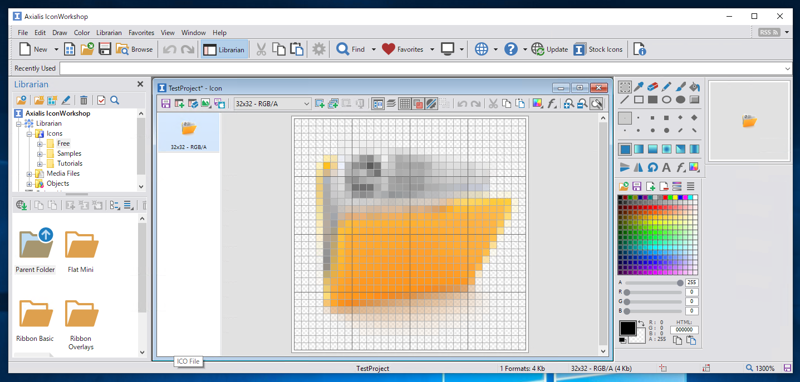Select the Brush tool
The width and height of the screenshot is (800, 382).
tap(680, 87)
